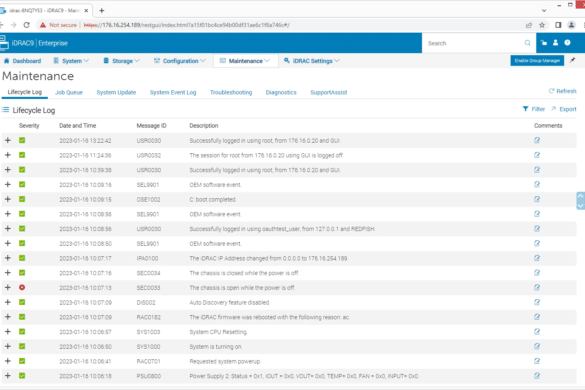Click description 'Auto Discovery feature disabled'
Screen dimensions: 585x390
click(229, 302)
